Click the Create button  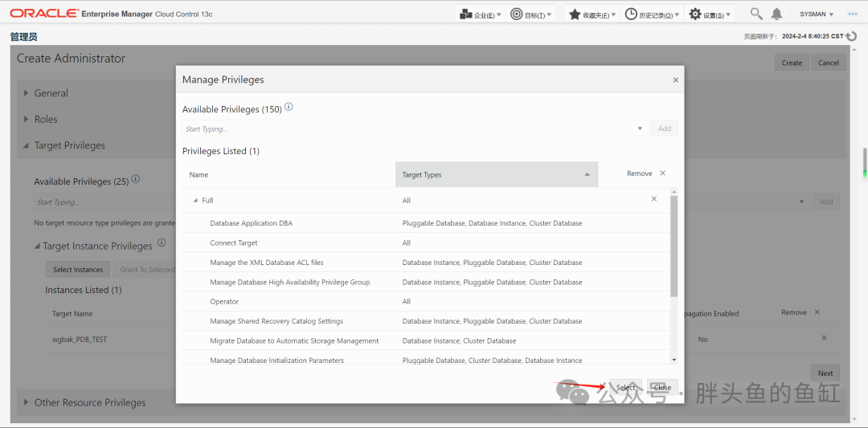point(792,63)
